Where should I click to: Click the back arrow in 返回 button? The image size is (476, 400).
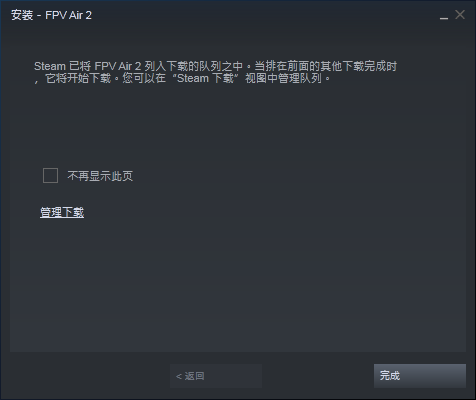point(179,376)
